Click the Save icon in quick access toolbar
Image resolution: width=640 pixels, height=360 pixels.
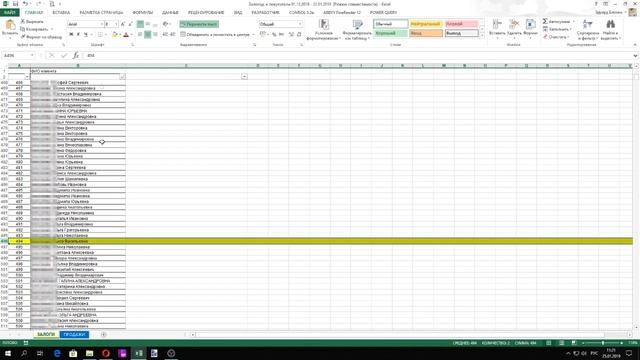pyautogui.click(x=15, y=4)
